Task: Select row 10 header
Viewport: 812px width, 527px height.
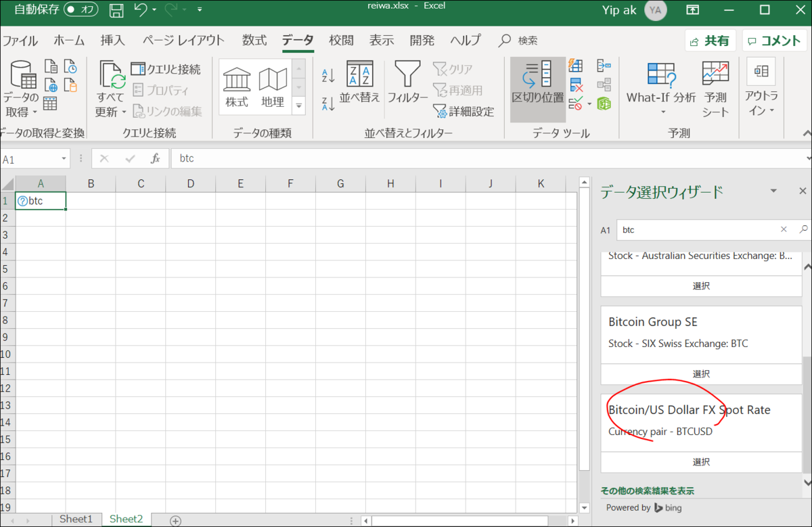Action: coord(7,354)
